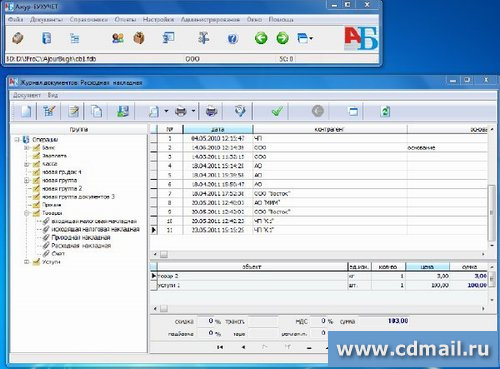Click the contractors people icon in top toolbar
This screenshot has height=369, width=500.
[x=118, y=38]
